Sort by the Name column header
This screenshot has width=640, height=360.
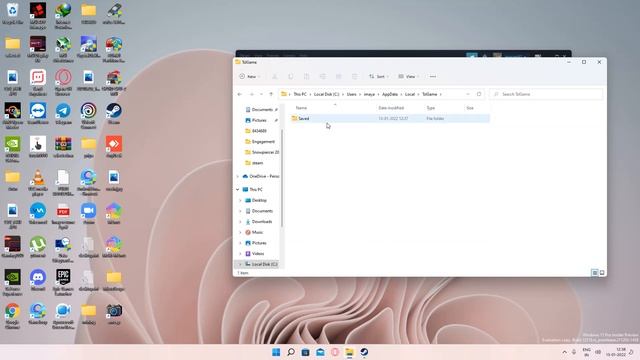pyautogui.click(x=301, y=108)
